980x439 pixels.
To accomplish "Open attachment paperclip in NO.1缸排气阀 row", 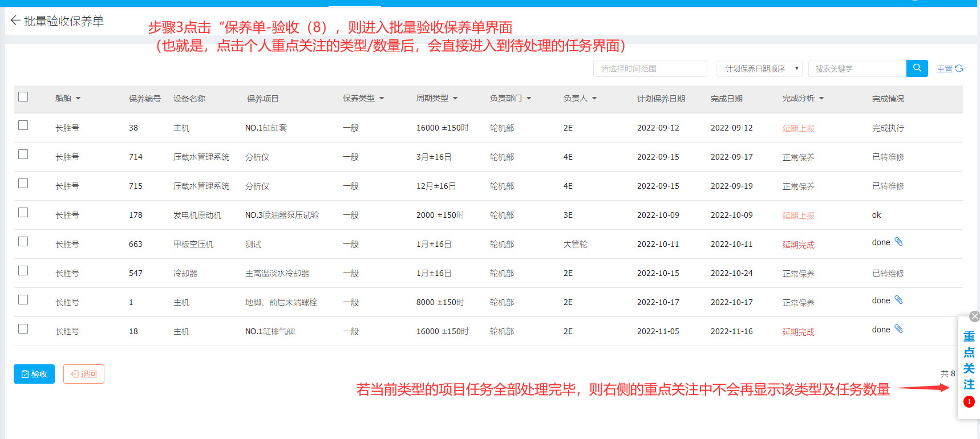I will click(x=898, y=329).
